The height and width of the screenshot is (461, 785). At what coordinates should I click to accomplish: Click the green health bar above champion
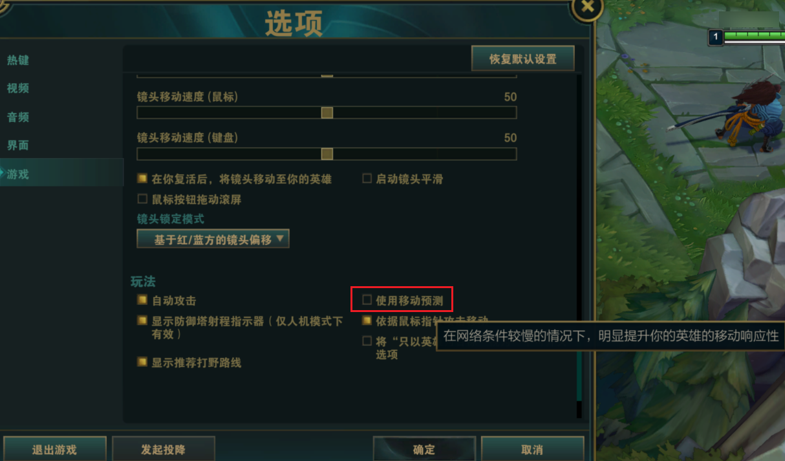tap(754, 35)
